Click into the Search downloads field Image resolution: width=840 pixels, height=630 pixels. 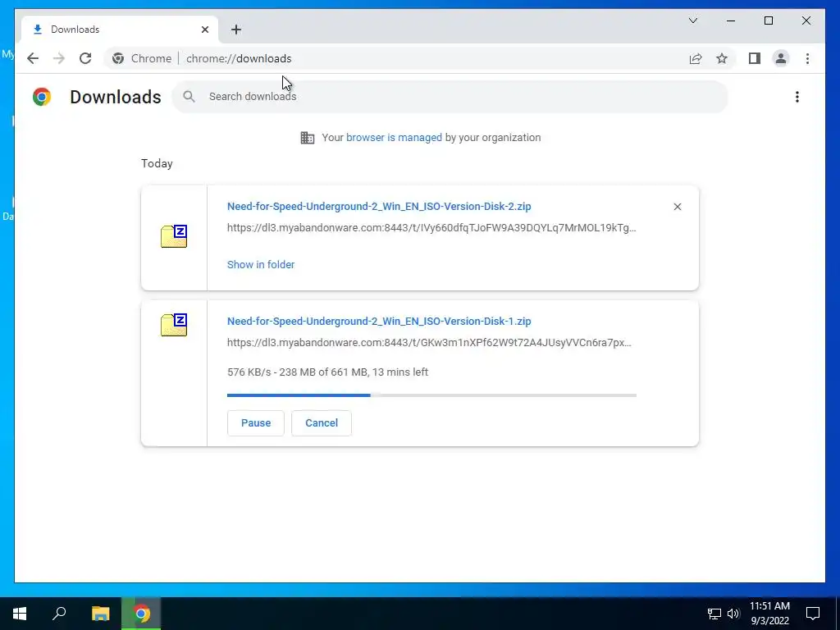[x=450, y=97]
